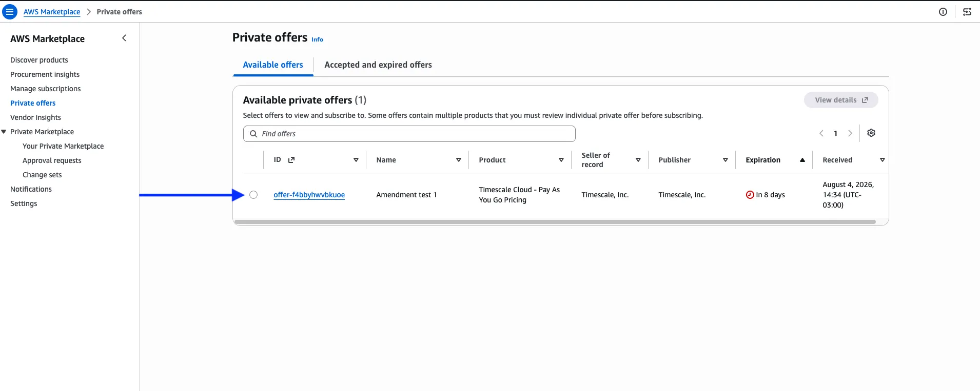This screenshot has height=391, width=980.
Task: Click Timescale Cloud - Pay As You Go Pricing cell
Action: click(519, 195)
